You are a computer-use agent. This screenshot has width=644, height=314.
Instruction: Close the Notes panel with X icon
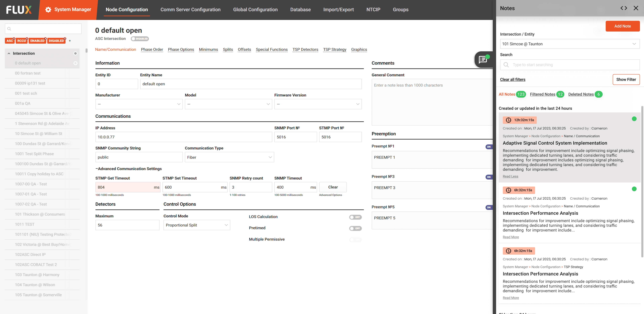636,8
